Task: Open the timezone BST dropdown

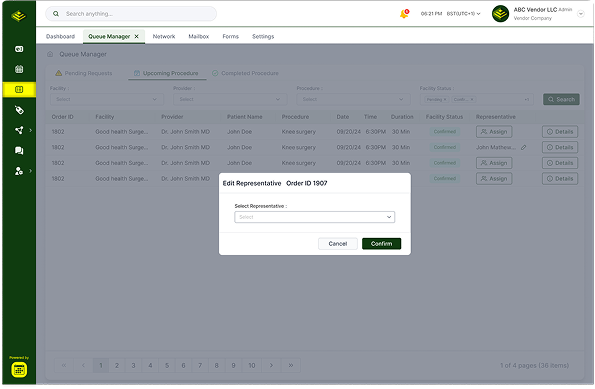Action: coord(463,14)
